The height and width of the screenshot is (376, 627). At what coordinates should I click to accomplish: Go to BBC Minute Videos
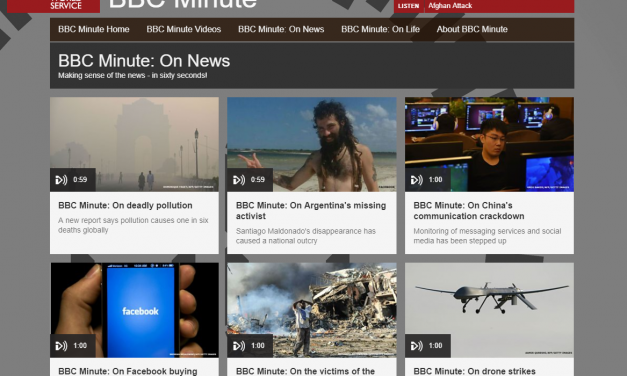pos(184,29)
